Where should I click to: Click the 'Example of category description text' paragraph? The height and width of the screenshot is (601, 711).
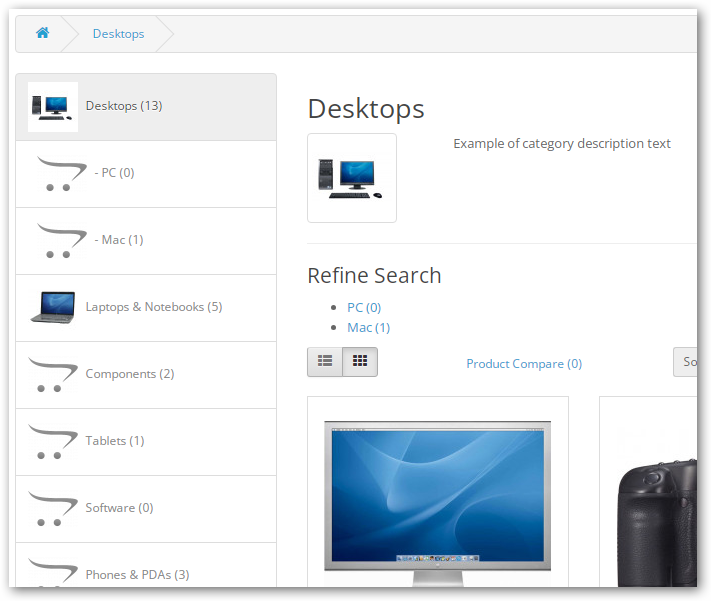click(x=562, y=144)
